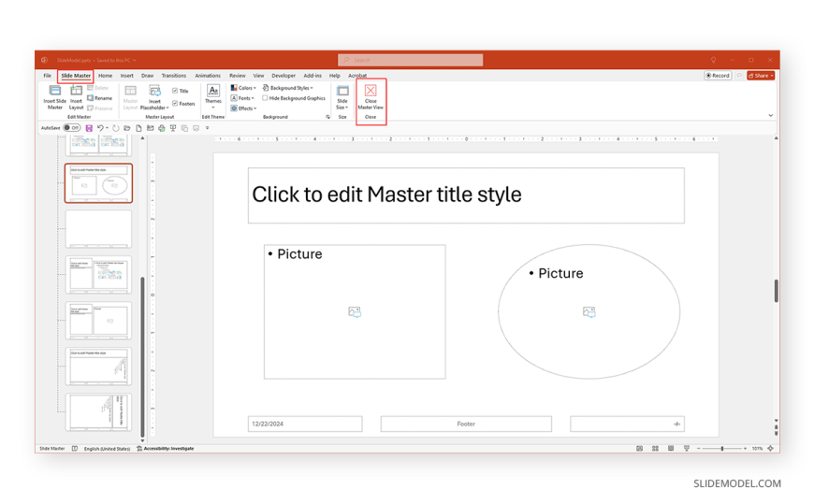Screen dimensions: 814x504
Task: Open the Insert ribbon tab
Action: pos(126,76)
